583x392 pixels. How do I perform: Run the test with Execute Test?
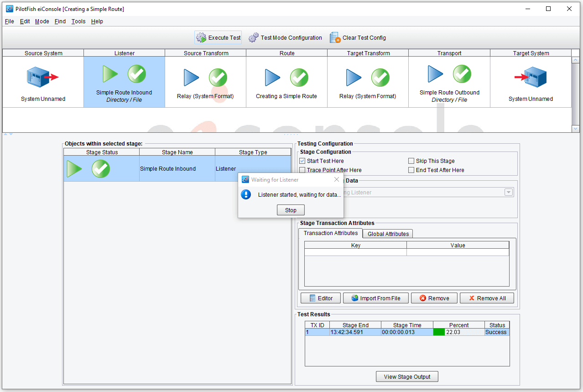pyautogui.click(x=219, y=38)
